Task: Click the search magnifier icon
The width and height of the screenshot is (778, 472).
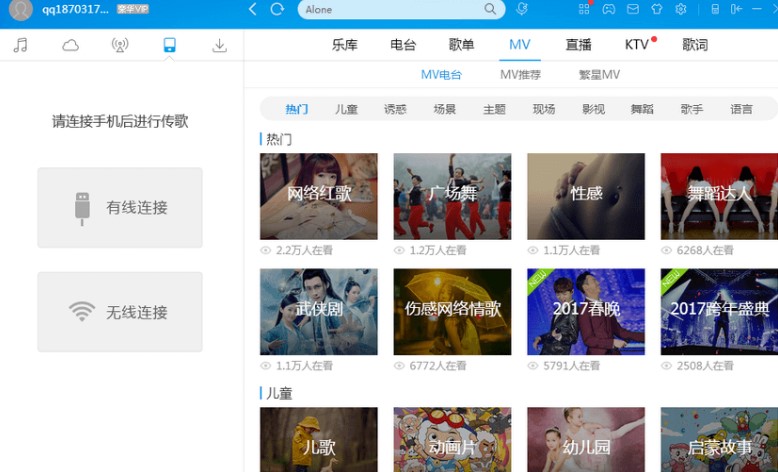Action: tap(490, 9)
